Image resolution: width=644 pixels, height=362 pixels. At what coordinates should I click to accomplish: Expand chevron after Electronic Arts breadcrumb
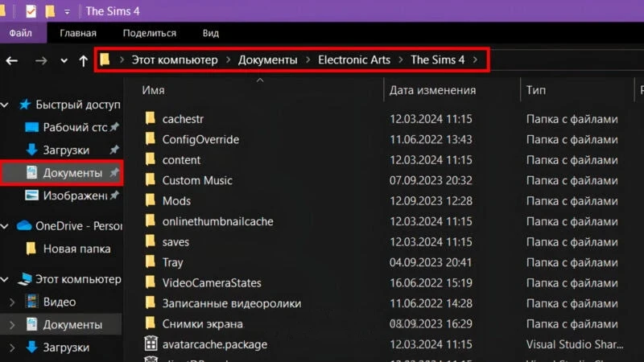click(x=400, y=60)
